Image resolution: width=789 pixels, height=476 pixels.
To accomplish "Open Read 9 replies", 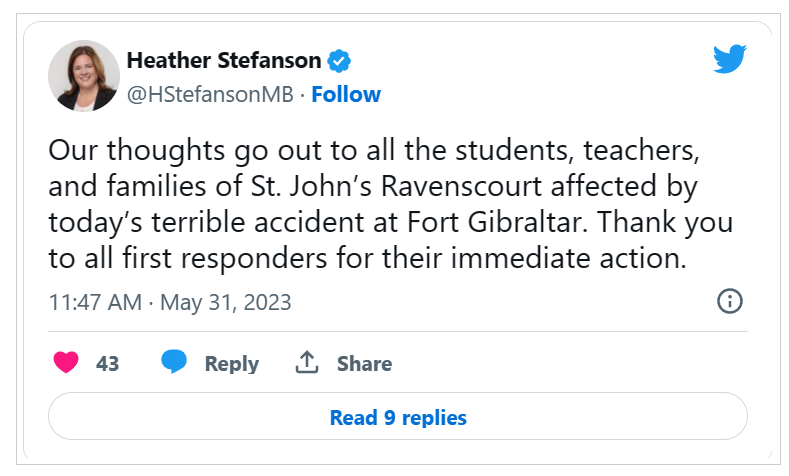I will [x=398, y=417].
